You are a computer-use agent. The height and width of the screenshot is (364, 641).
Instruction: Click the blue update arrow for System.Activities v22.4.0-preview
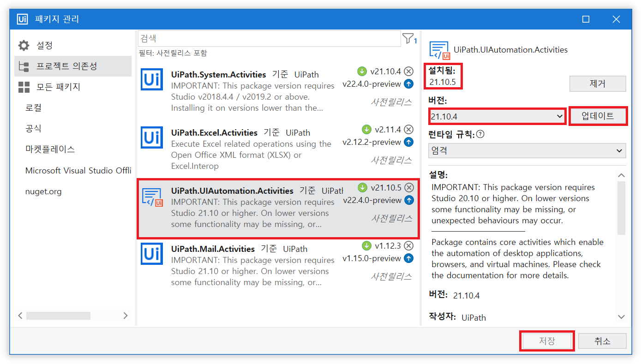[x=409, y=84]
